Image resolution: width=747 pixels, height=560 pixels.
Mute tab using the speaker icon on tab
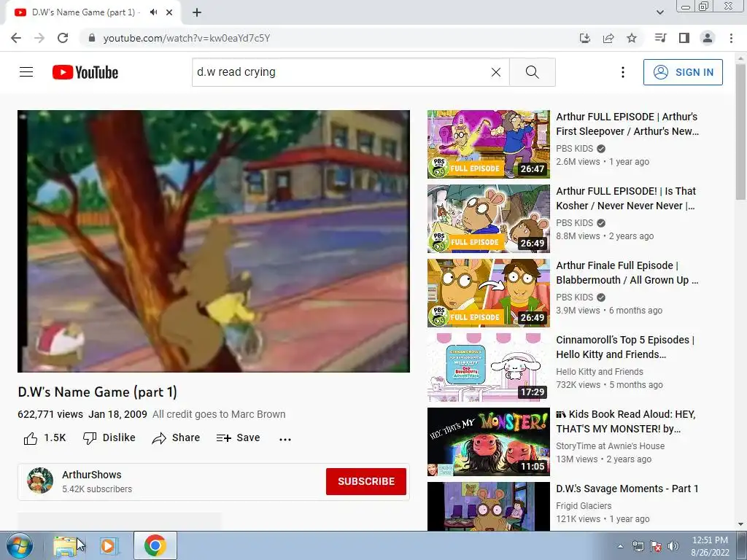(153, 12)
